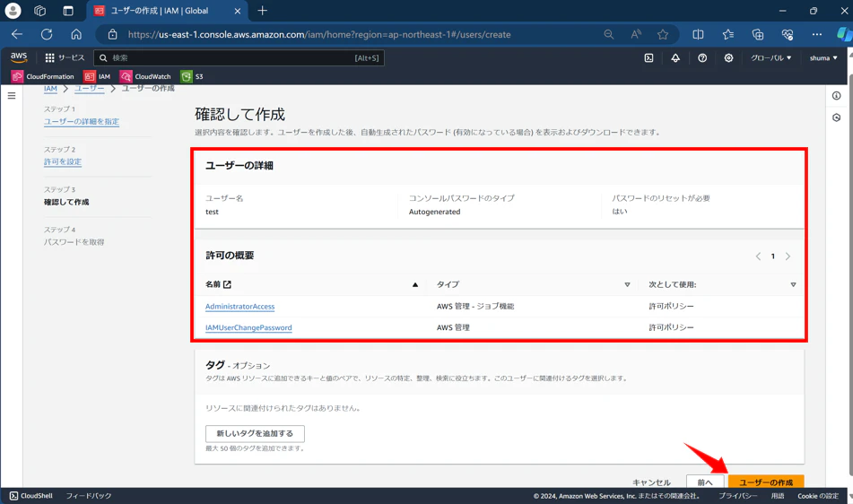Open the プライバシー footer link
The width and height of the screenshot is (853, 504).
tap(737, 496)
